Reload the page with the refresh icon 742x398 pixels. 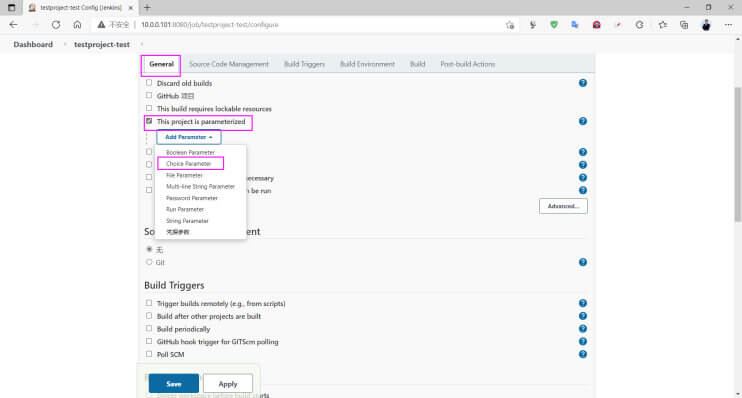click(56, 25)
